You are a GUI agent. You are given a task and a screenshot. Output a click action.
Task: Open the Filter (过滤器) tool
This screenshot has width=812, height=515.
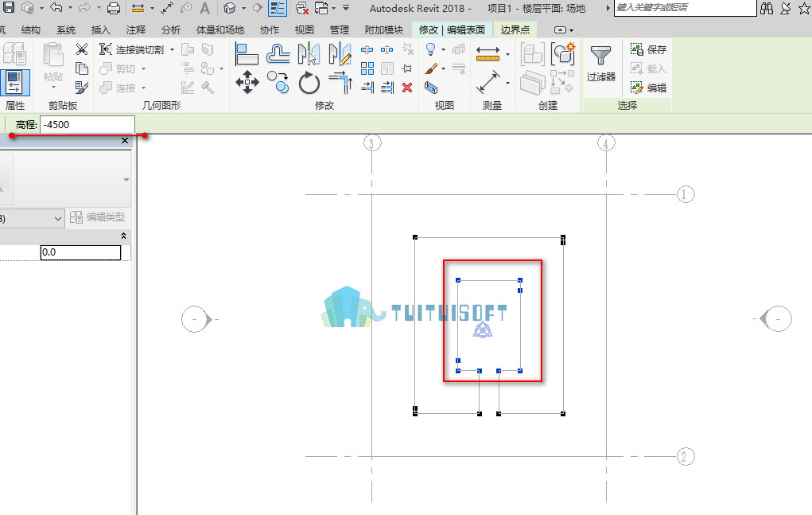tap(600, 63)
